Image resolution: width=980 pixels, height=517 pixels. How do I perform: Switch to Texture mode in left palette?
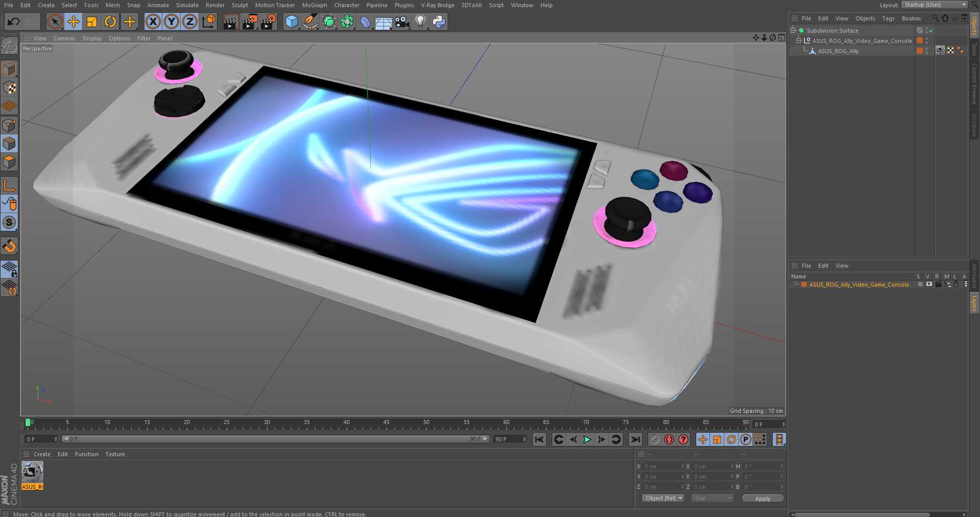(x=9, y=87)
